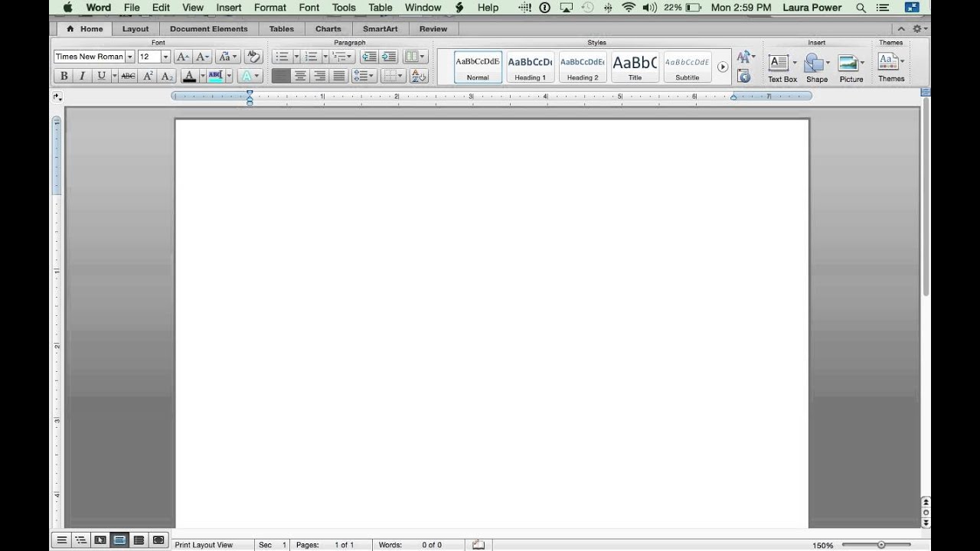This screenshot has width=980, height=551.
Task: Adjust the zoom slider at 150%
Action: [x=881, y=545]
